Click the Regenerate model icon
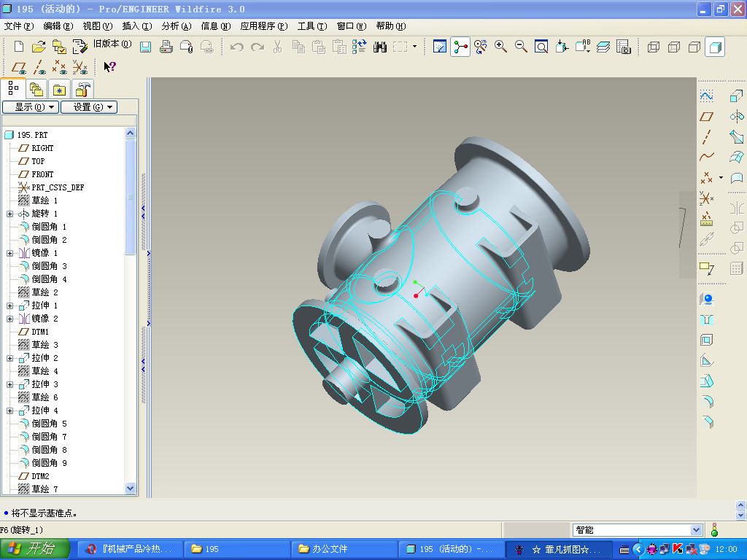This screenshot has height=560, width=747. point(359,47)
